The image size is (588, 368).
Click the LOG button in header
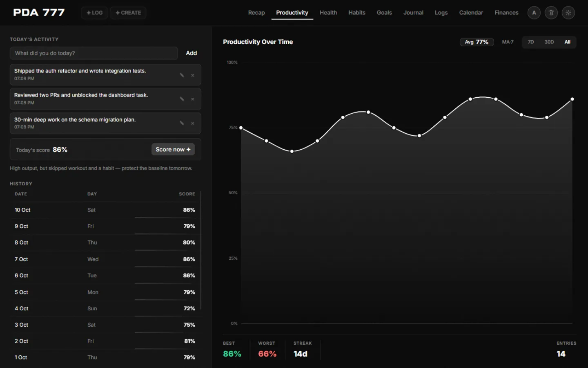click(94, 13)
